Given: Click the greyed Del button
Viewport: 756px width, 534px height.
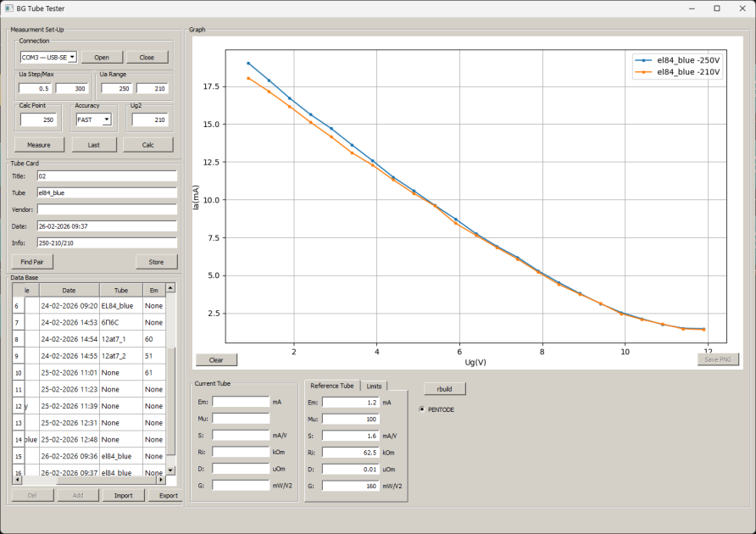Looking at the screenshot, I should [x=32, y=495].
